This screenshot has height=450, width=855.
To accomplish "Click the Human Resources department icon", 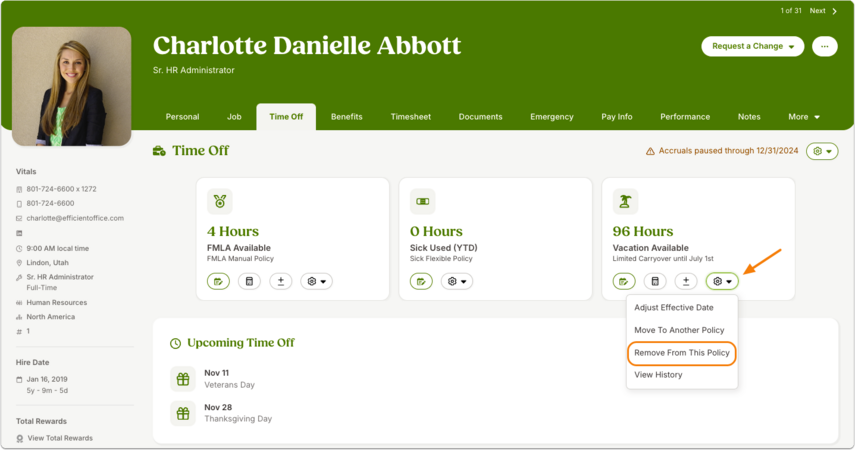I will coord(19,303).
